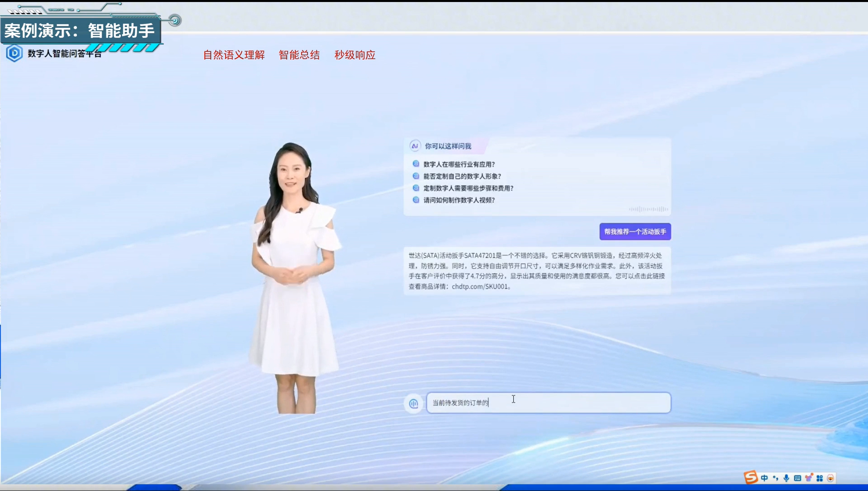
Task: Click the Sogou S logo in the IME bar
Action: 750,477
